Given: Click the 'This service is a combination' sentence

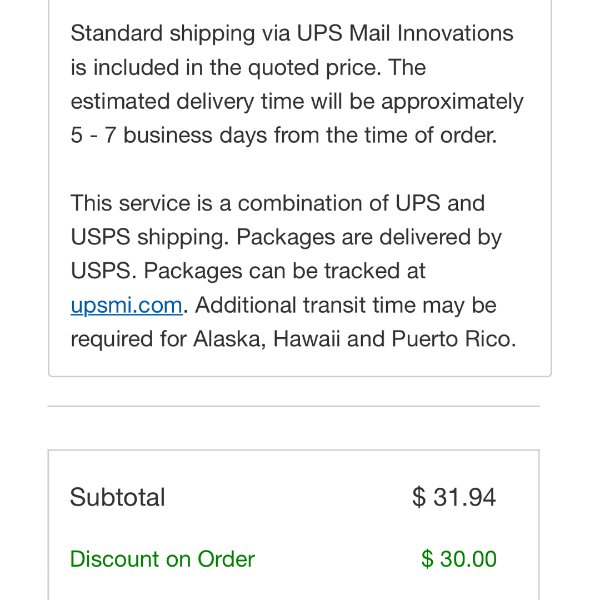Looking at the screenshot, I should (216, 203).
